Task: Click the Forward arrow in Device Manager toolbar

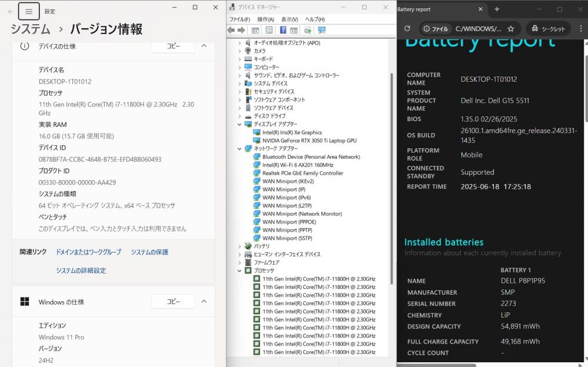Action: pyautogui.click(x=241, y=30)
